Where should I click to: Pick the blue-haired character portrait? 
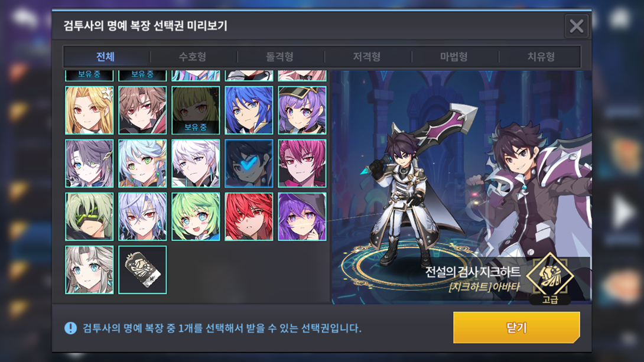[249, 110]
